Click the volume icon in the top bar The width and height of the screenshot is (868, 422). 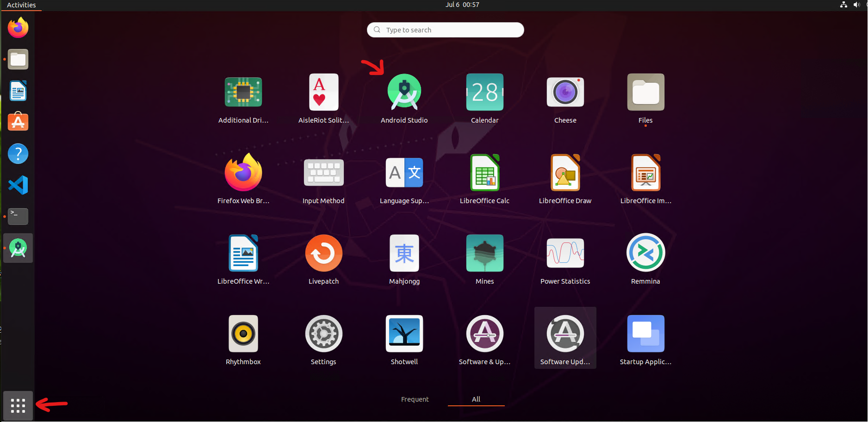coord(856,5)
